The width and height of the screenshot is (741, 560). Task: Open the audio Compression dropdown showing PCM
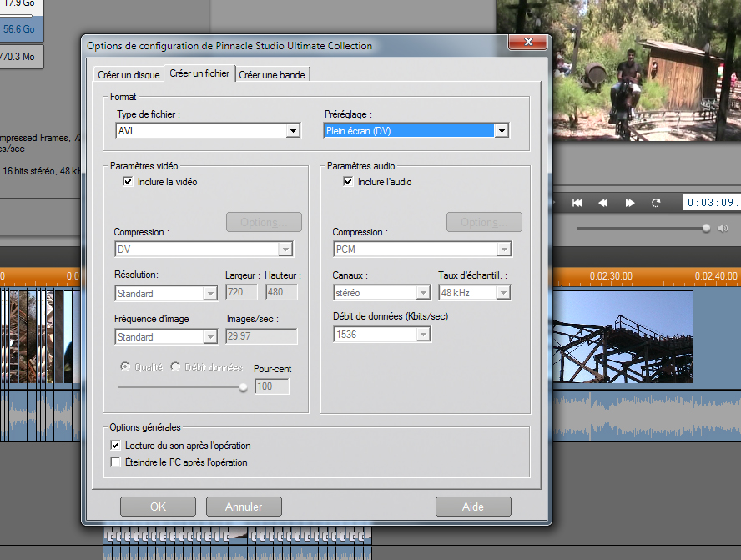pos(422,249)
